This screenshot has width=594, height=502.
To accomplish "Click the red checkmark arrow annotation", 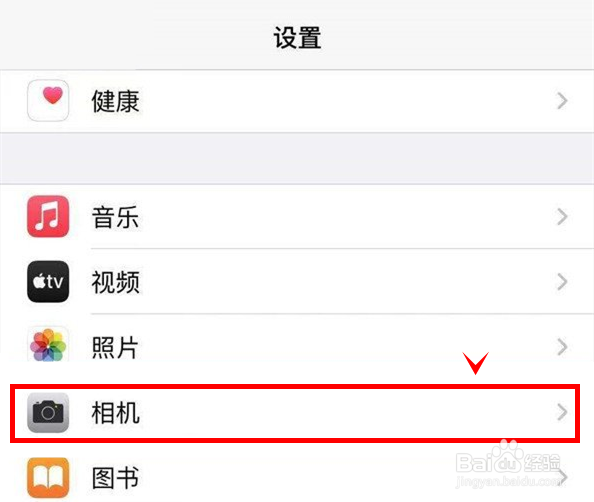I will coord(476,363).
